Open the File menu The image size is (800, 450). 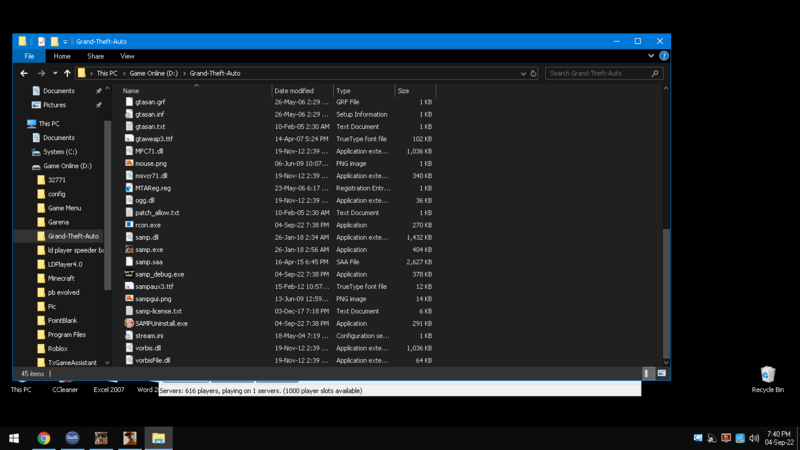[x=29, y=56]
